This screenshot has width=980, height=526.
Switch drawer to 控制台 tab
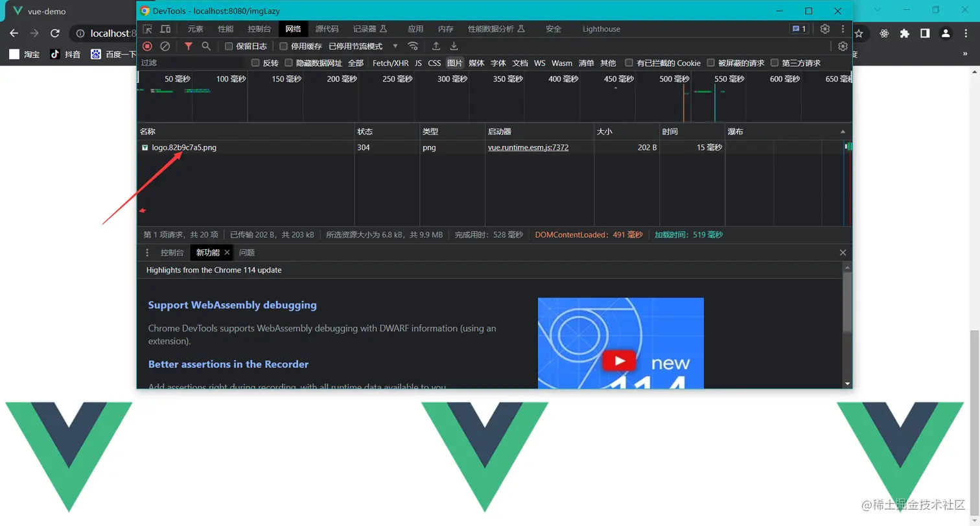(x=172, y=252)
